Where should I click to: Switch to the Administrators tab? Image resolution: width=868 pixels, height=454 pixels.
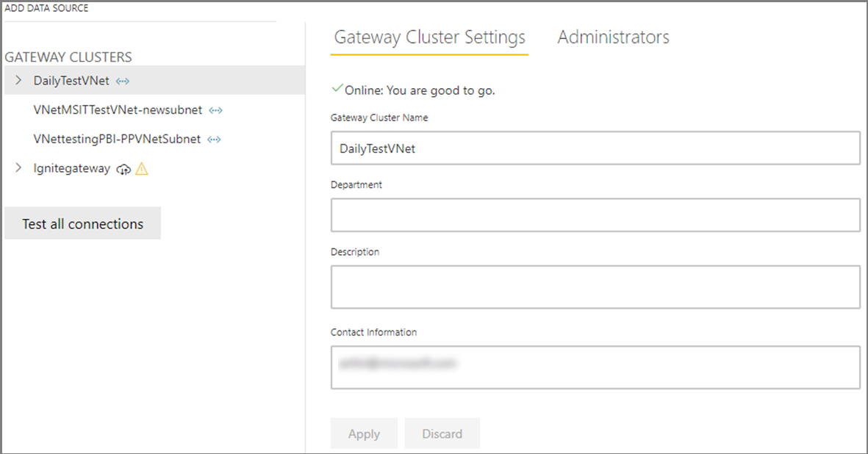tap(614, 37)
